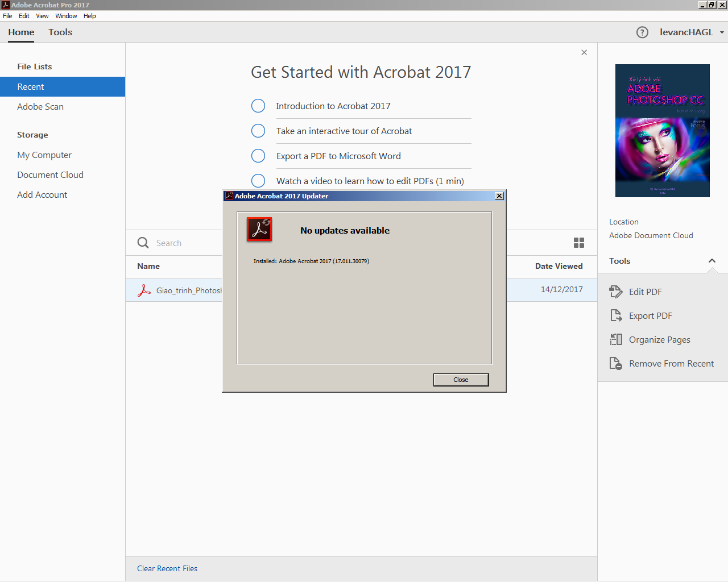
Task: Click Adobe Acrobat Pro app title icon
Action: pos(5,5)
